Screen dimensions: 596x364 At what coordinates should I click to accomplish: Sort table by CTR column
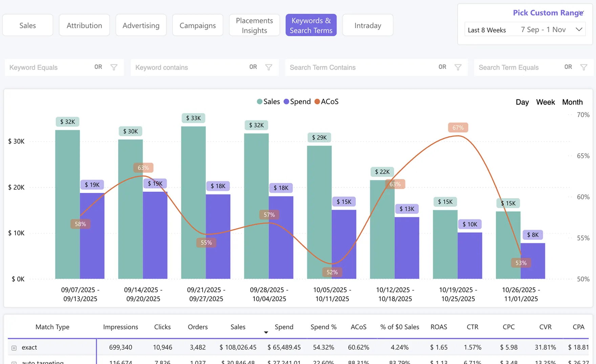click(472, 327)
